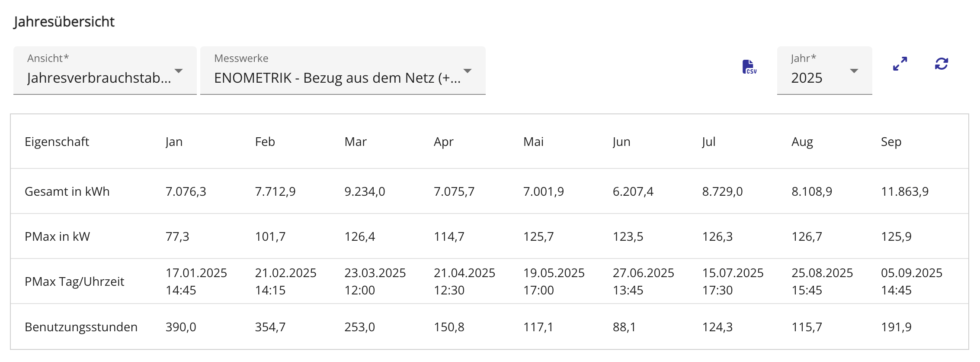The image size is (980, 362).
Task: Click the Sep column header
Action: [891, 142]
